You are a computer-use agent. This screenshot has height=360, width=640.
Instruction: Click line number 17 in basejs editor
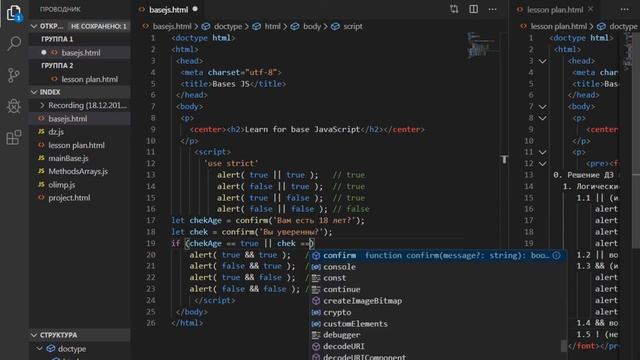[151, 220]
